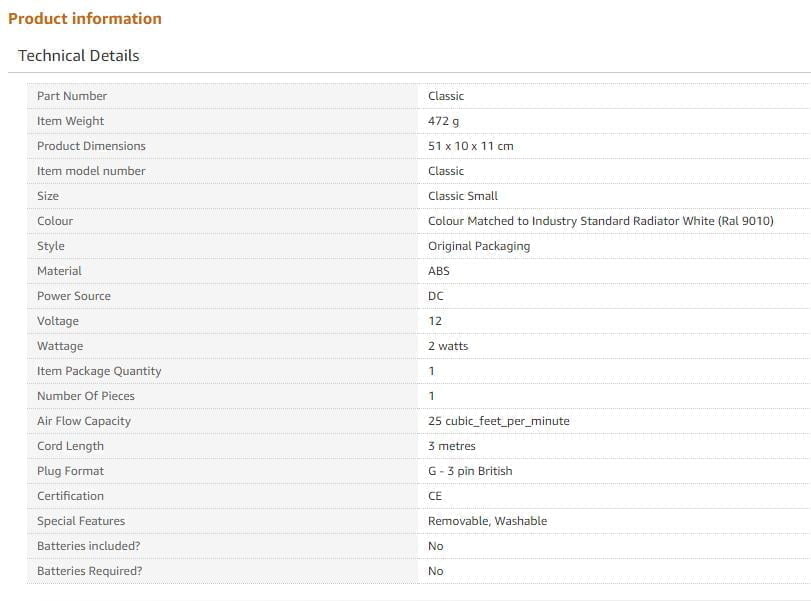Click the Voltage value 12
The height and width of the screenshot is (601, 811).
point(435,321)
